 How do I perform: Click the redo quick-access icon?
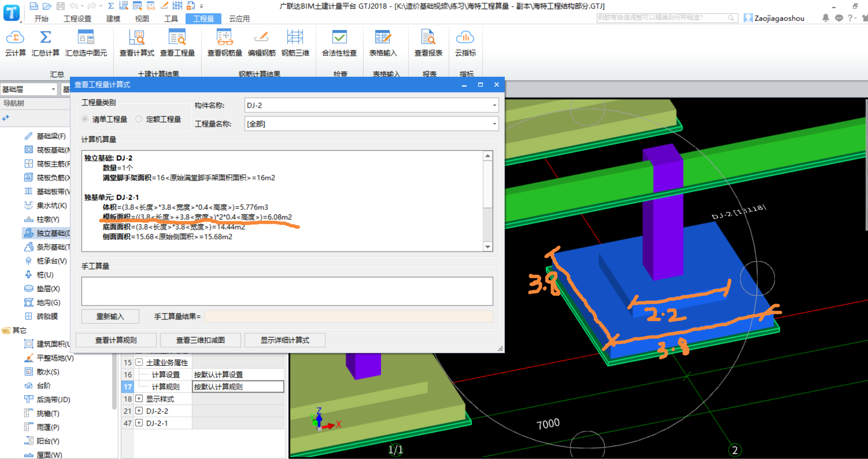[x=92, y=6]
